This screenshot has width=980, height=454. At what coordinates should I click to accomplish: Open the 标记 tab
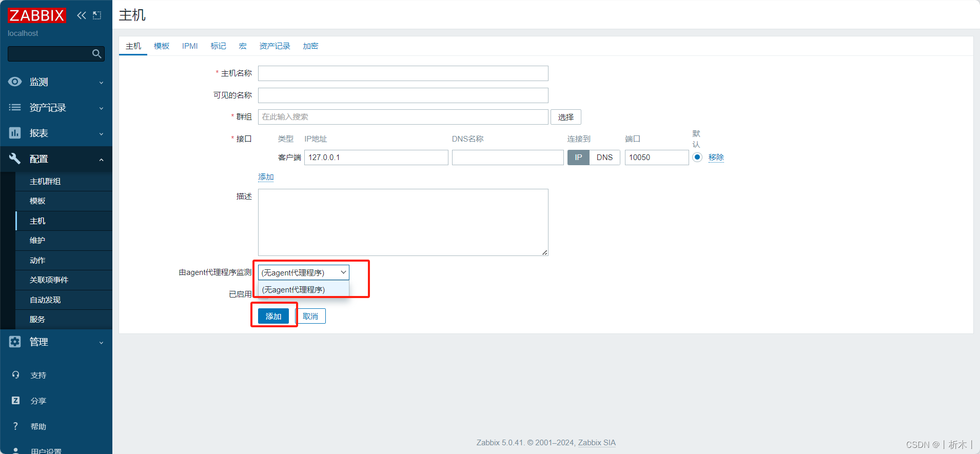[218, 46]
